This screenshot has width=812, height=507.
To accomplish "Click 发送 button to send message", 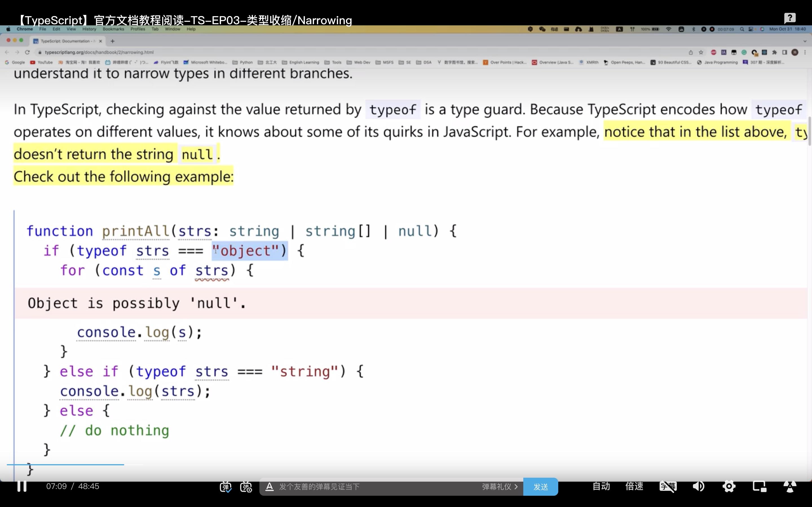I will click(x=539, y=486).
